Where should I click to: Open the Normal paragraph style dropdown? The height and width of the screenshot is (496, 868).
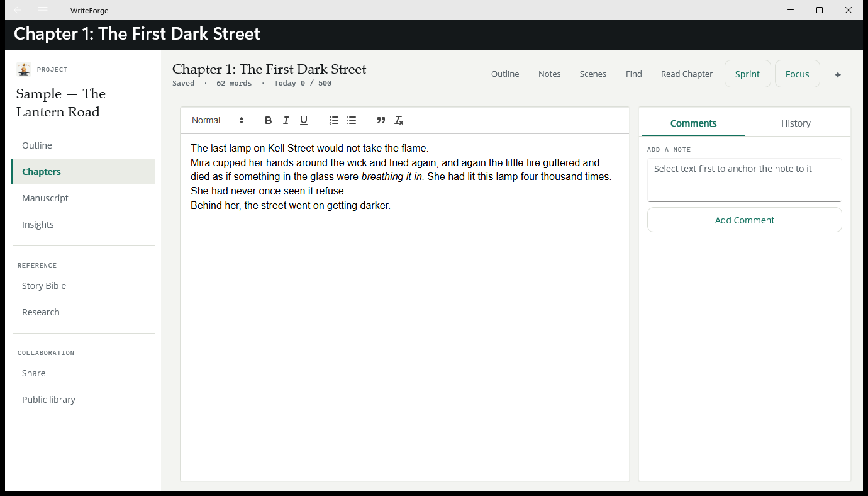click(218, 120)
